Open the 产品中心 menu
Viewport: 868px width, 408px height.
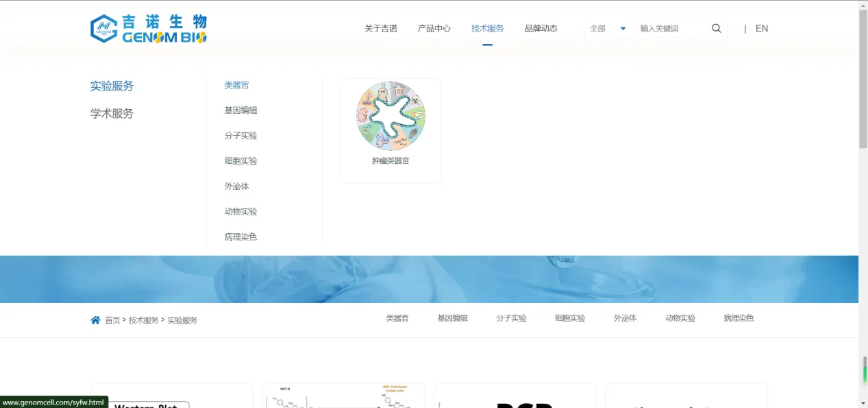tap(434, 29)
